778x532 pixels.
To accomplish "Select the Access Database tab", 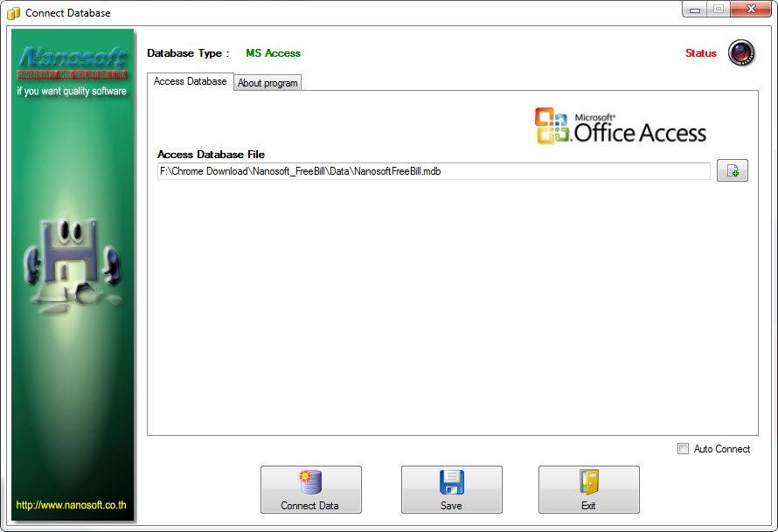I will [x=190, y=81].
